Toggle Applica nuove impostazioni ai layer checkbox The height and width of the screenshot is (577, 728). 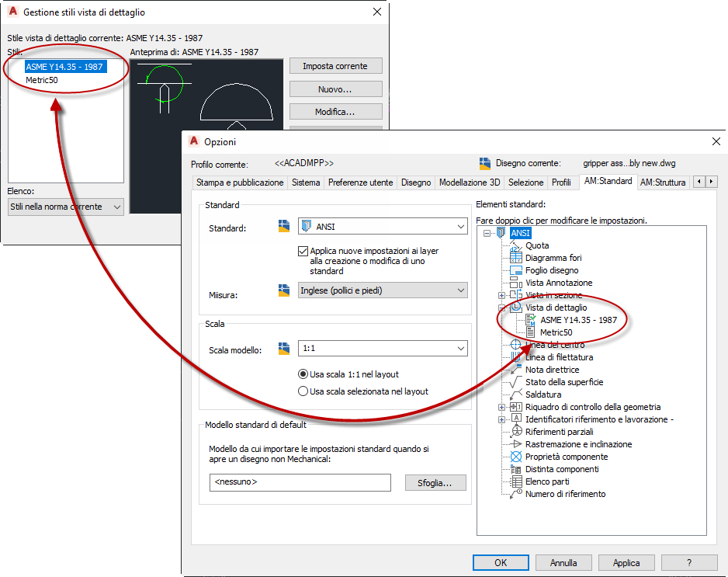[x=303, y=251]
